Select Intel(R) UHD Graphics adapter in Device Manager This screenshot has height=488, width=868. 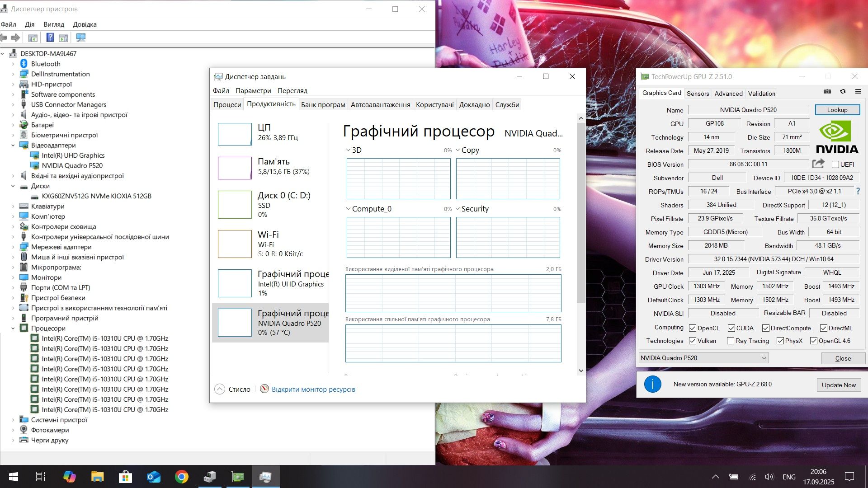73,155
